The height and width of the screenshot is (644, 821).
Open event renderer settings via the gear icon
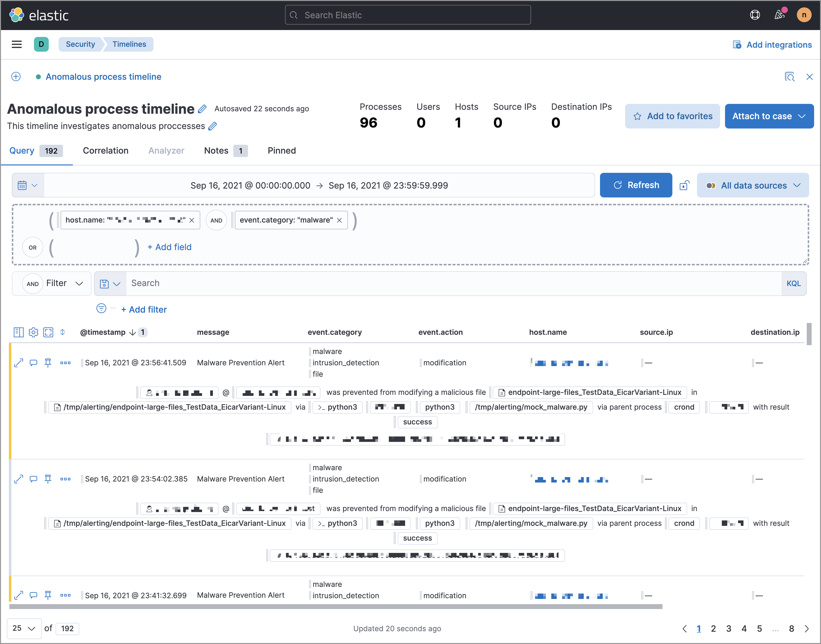pyautogui.click(x=33, y=332)
